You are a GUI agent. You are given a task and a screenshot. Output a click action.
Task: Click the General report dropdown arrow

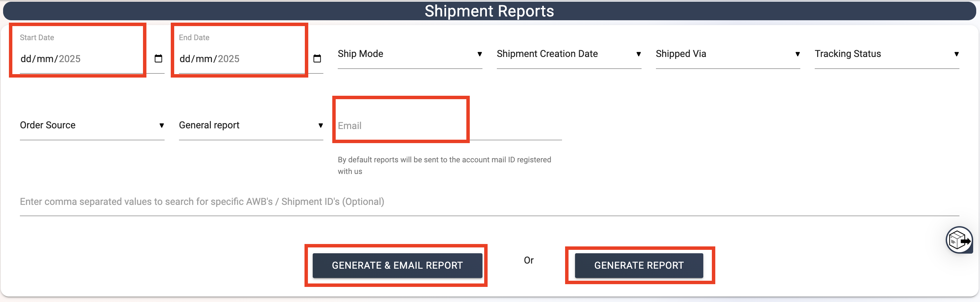[320, 125]
